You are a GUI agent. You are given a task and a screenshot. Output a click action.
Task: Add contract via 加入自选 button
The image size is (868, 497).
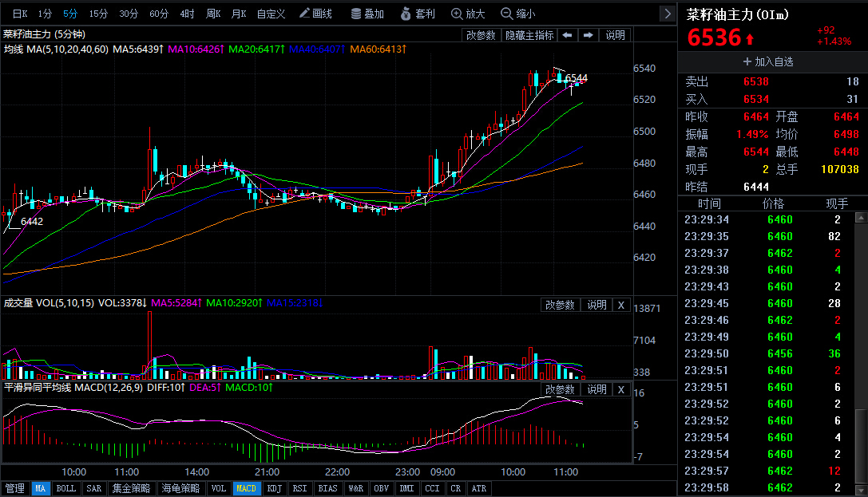[x=768, y=62]
